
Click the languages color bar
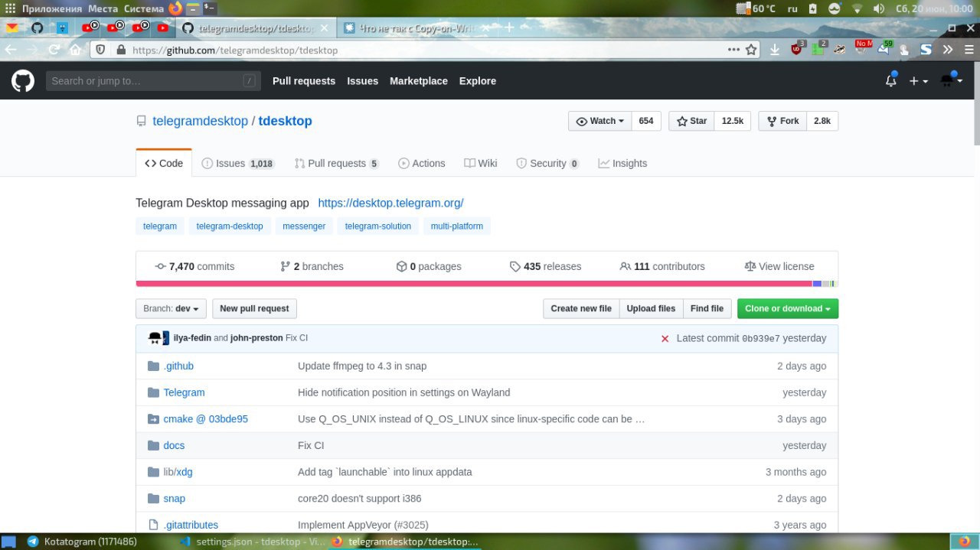point(487,284)
